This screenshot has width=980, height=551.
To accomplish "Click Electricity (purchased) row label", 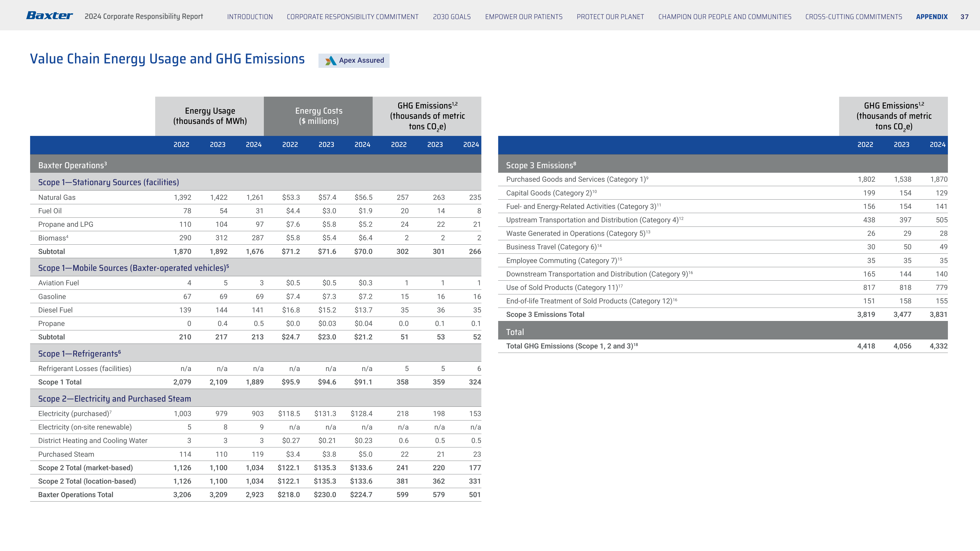I will [74, 414].
